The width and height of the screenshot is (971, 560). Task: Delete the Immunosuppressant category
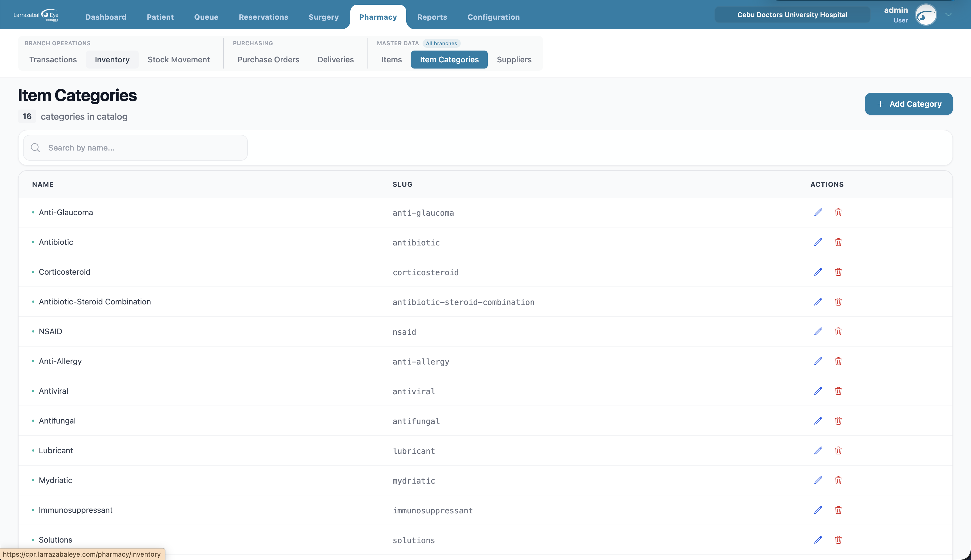click(x=838, y=510)
